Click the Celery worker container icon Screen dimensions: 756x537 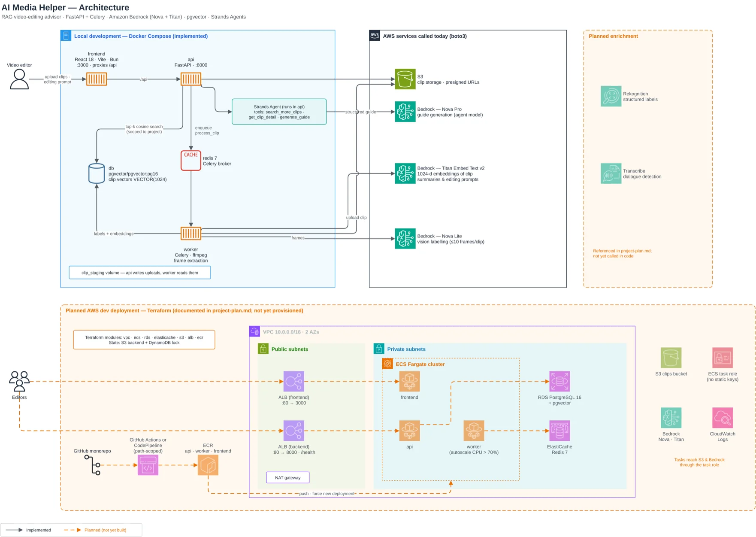[x=191, y=234]
